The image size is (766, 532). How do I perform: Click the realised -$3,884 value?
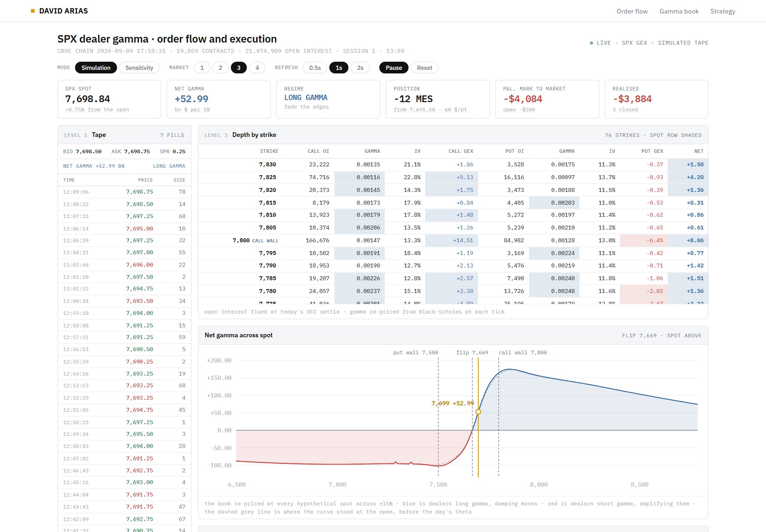click(x=632, y=99)
